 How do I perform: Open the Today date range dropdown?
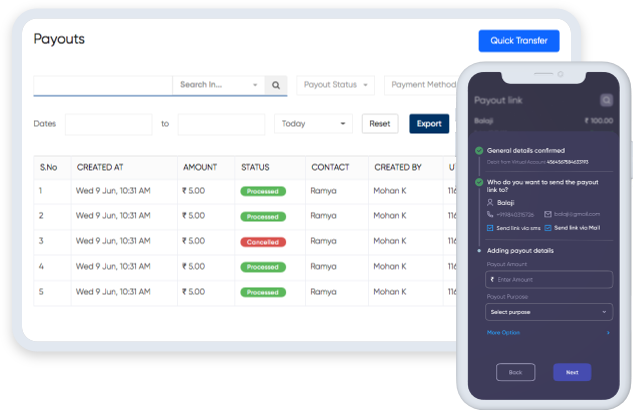[313, 124]
